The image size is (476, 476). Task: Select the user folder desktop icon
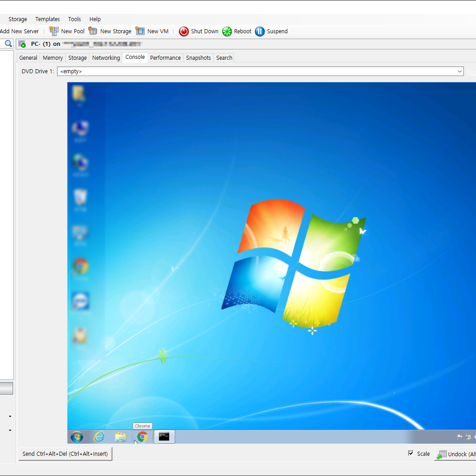(79, 95)
